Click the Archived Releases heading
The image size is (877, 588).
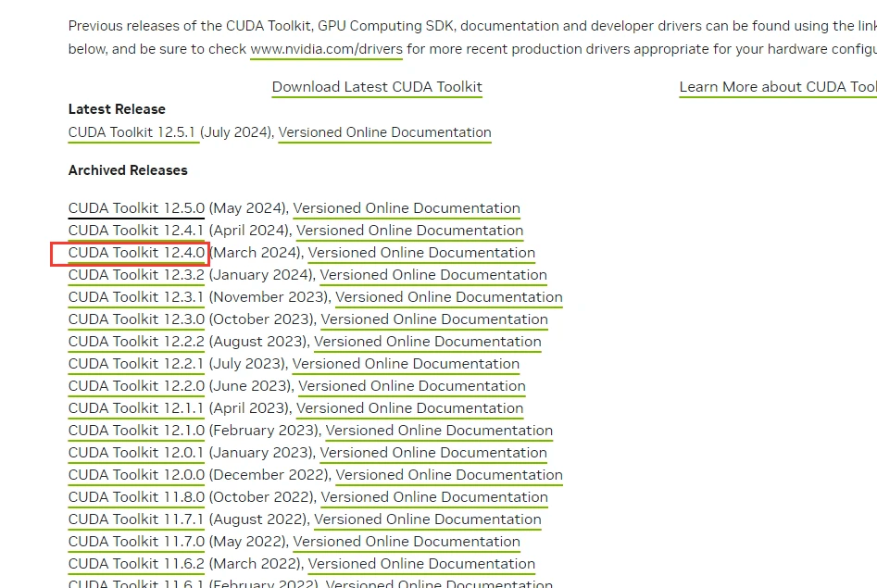pos(128,170)
